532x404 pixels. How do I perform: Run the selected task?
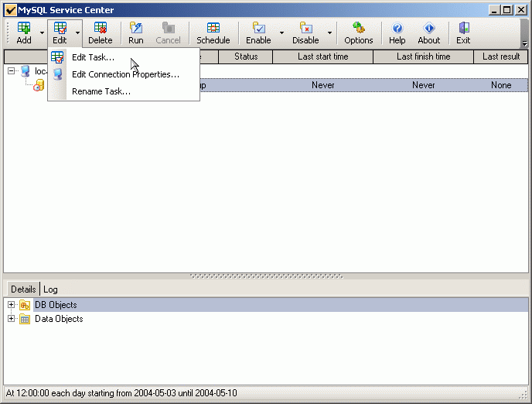coord(136,33)
